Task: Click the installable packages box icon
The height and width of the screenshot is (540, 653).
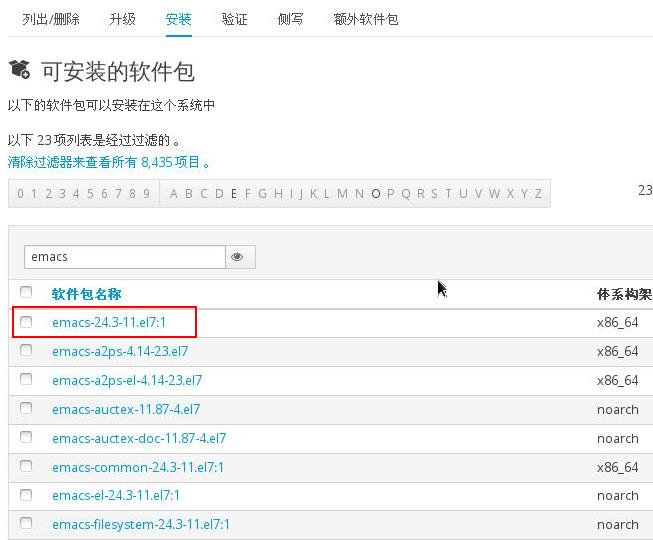Action: pos(19,69)
